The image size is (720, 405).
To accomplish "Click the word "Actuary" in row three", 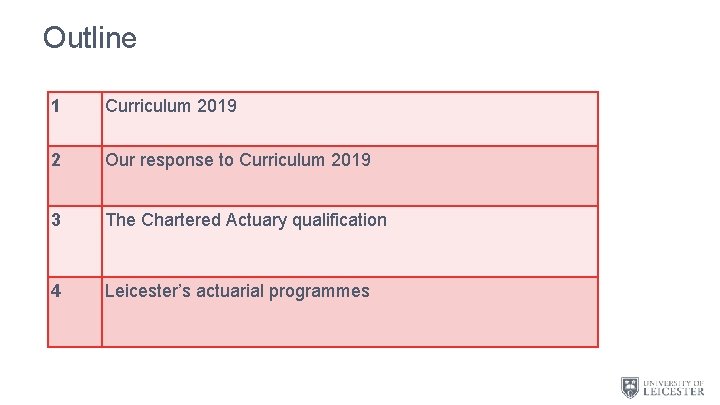I will coord(248,220).
